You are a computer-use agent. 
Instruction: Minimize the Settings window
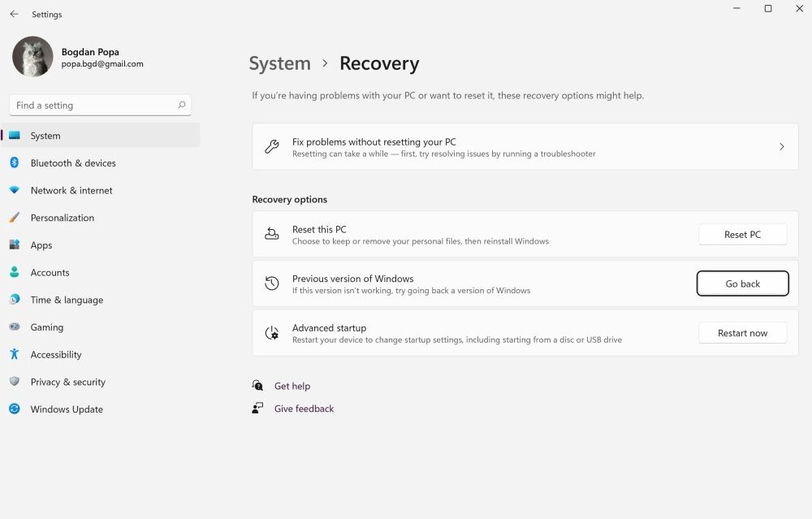[736, 8]
